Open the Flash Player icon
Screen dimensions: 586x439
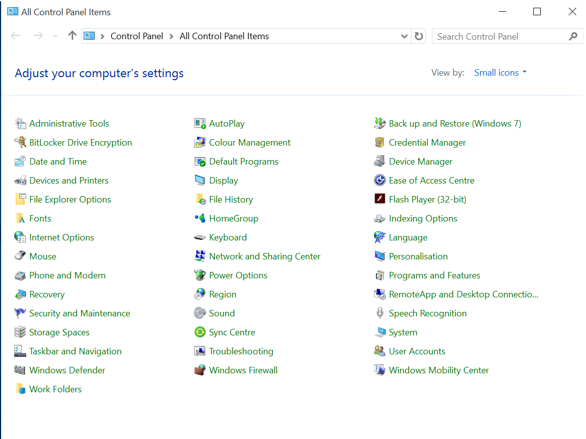380,199
